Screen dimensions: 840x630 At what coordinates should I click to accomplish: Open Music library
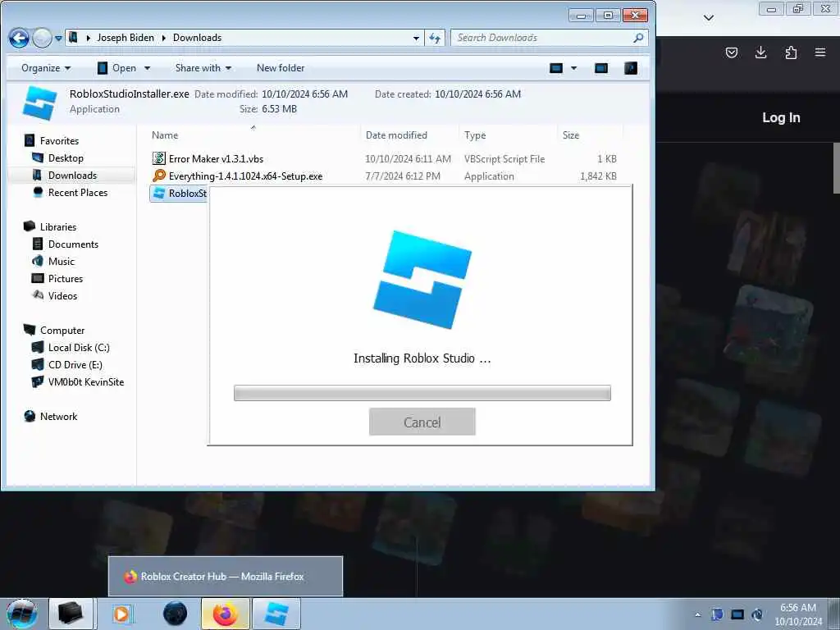61,262
